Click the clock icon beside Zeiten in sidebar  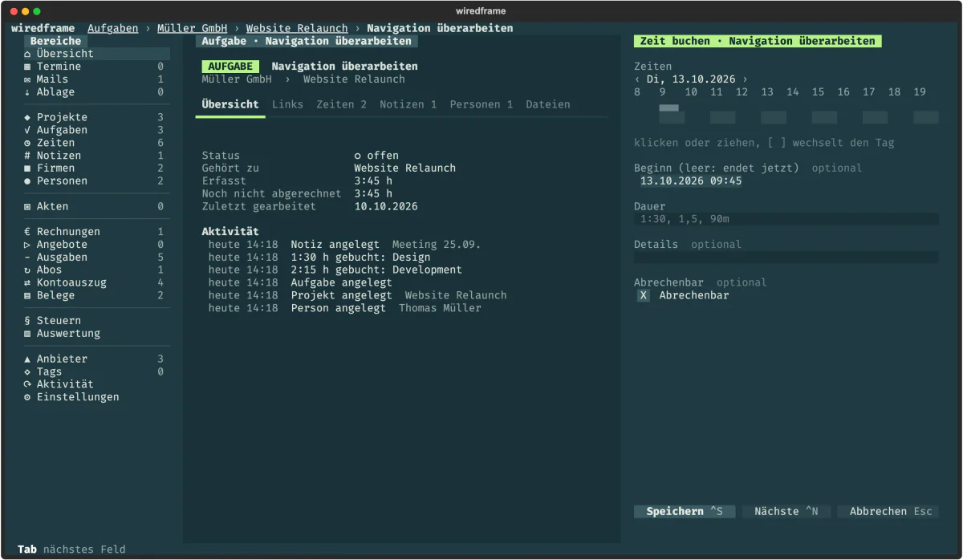tap(27, 143)
